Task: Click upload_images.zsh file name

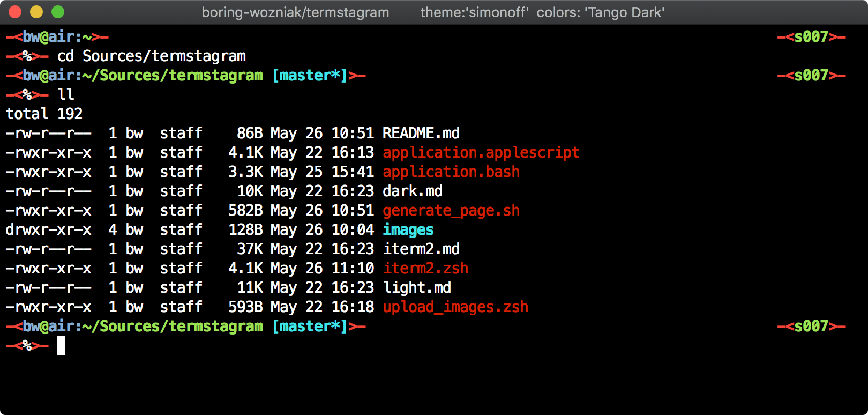Action: [x=455, y=307]
